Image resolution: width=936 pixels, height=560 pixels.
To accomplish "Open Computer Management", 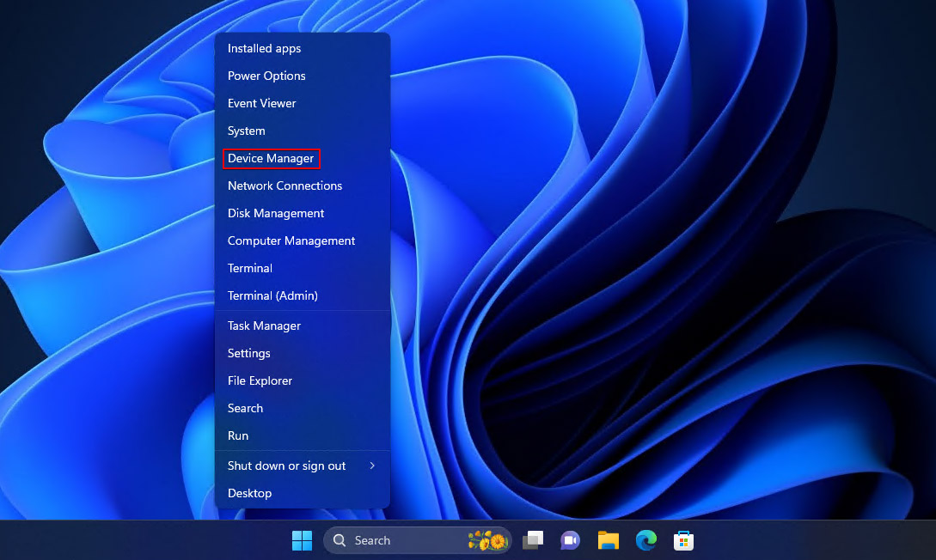I will [291, 240].
